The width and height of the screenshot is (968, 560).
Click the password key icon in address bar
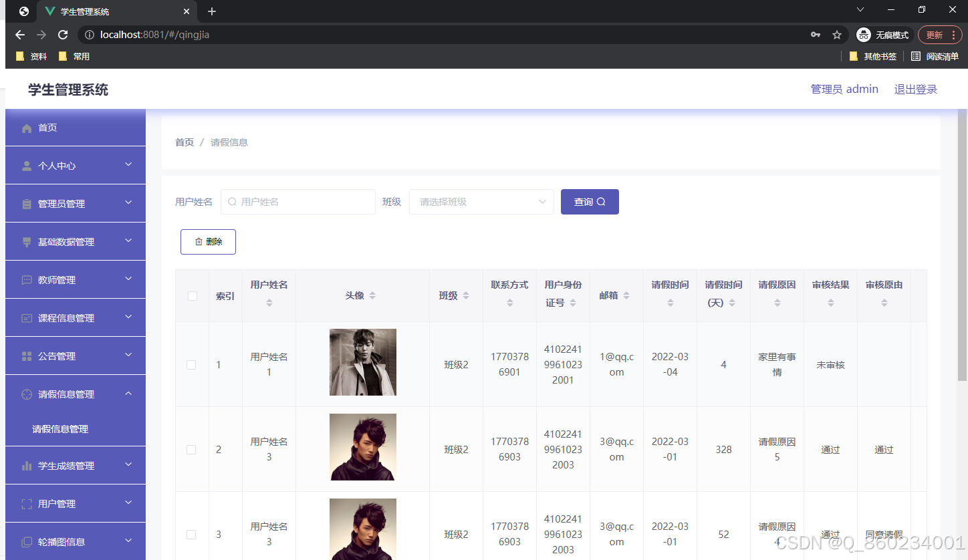[815, 35]
